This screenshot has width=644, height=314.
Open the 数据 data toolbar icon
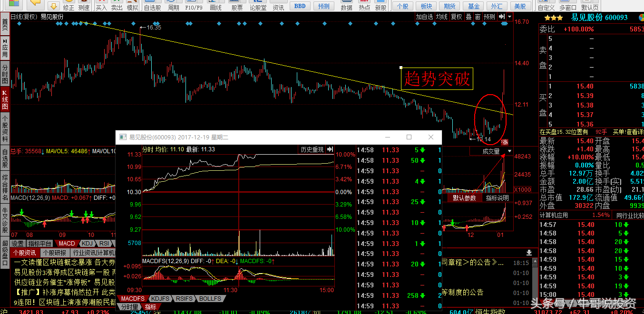coord(347,6)
